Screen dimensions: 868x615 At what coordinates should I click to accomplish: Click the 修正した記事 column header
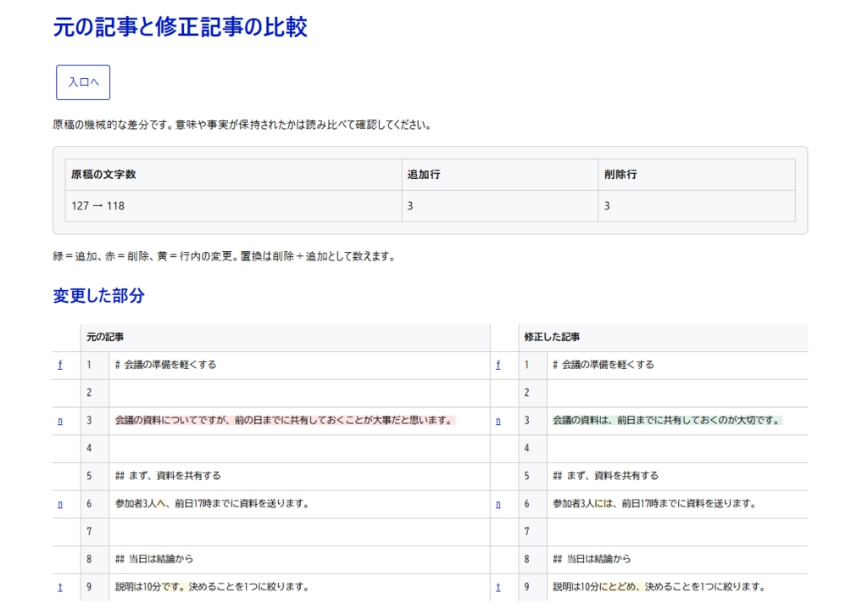[x=663, y=338]
